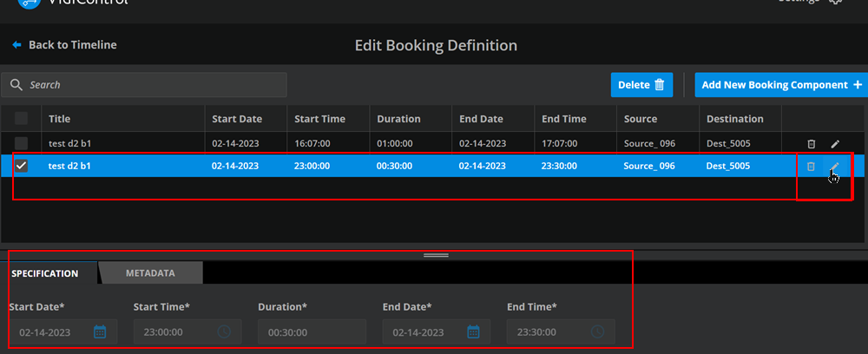Grab the horizontal panel splitter handle
This screenshot has width=868, height=354.
point(436,255)
